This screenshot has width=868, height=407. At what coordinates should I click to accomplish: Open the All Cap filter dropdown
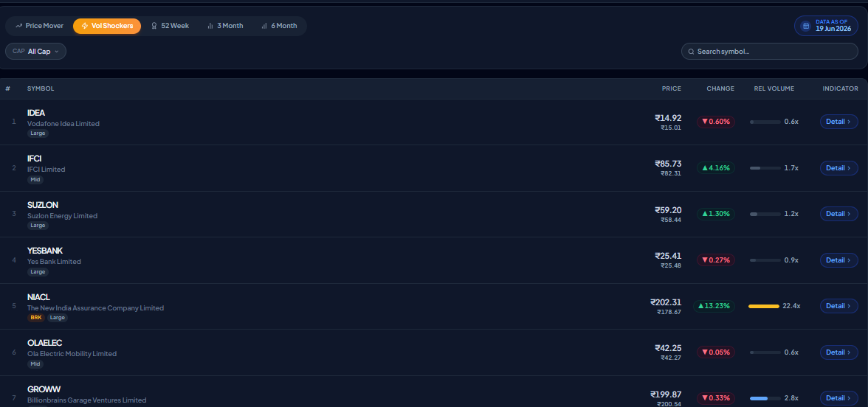click(x=35, y=52)
